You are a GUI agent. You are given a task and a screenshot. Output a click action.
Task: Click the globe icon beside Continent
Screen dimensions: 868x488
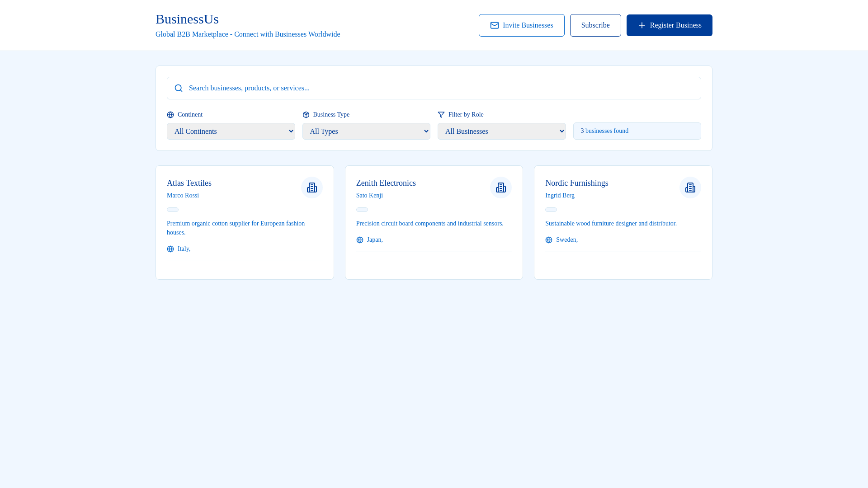click(x=170, y=115)
